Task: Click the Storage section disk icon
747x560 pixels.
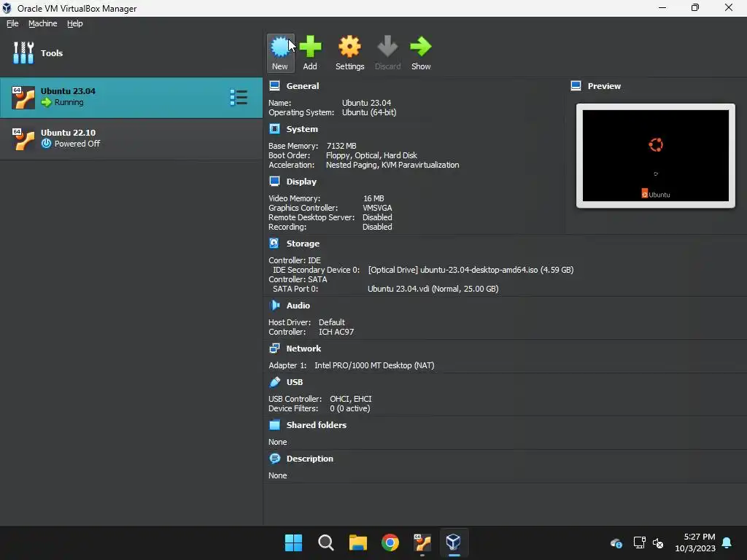Action: click(274, 243)
